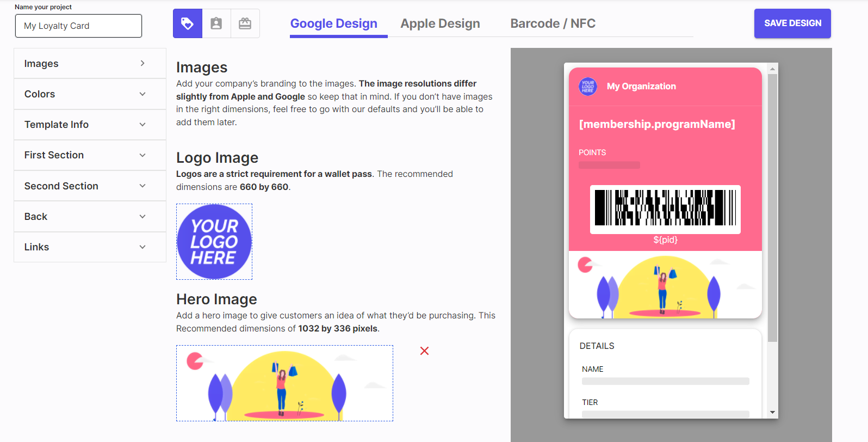Expand the Back section chevron
Viewport: 868px width, 442px height.
click(x=142, y=217)
